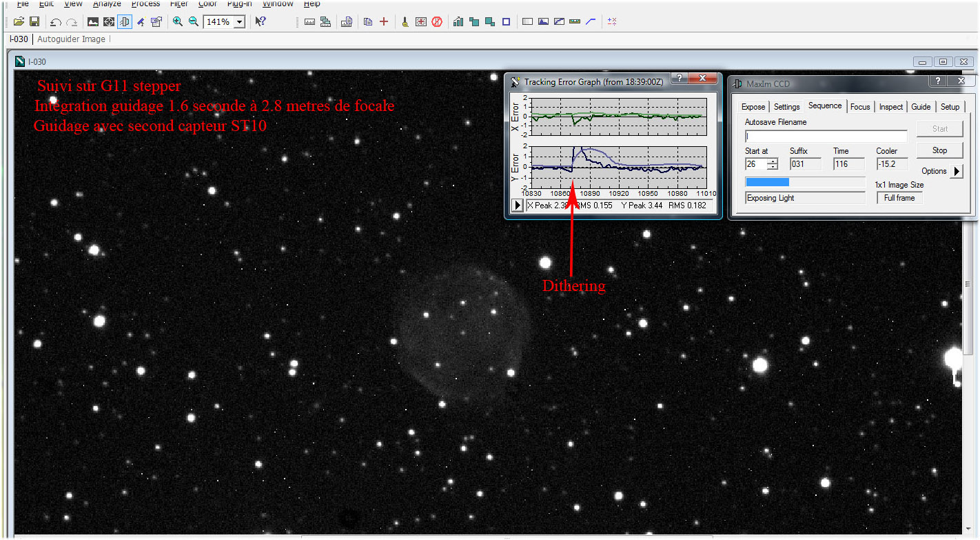
Task: Click the red plus crosshair toolbar icon
Action: point(384,22)
